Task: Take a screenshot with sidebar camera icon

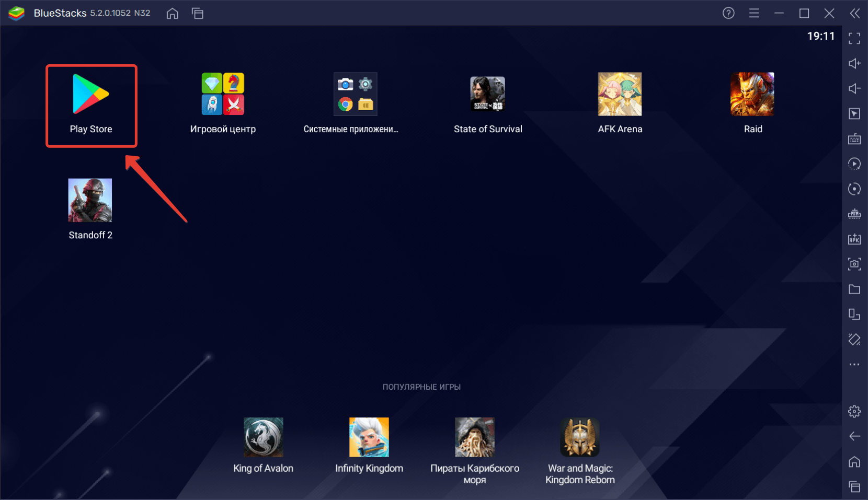Action: 854,264
